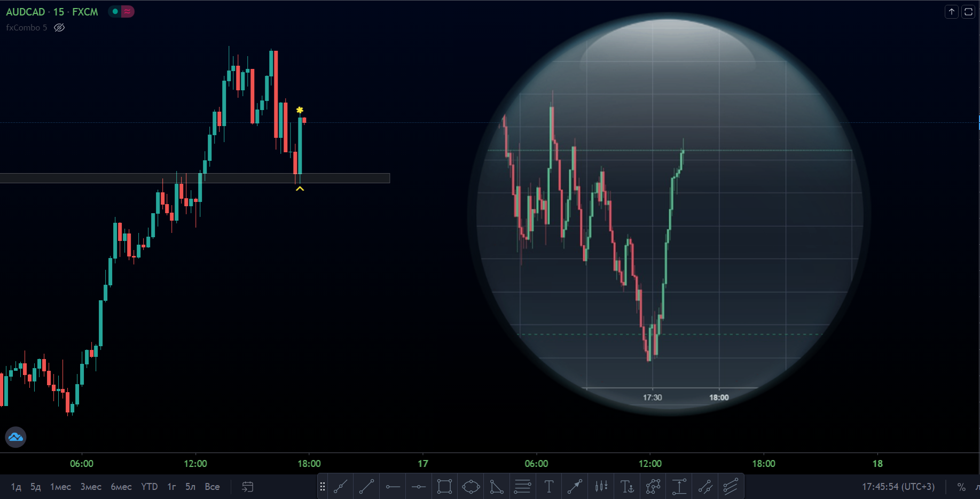
Task: Select the ellipse drawing tool
Action: 471,487
